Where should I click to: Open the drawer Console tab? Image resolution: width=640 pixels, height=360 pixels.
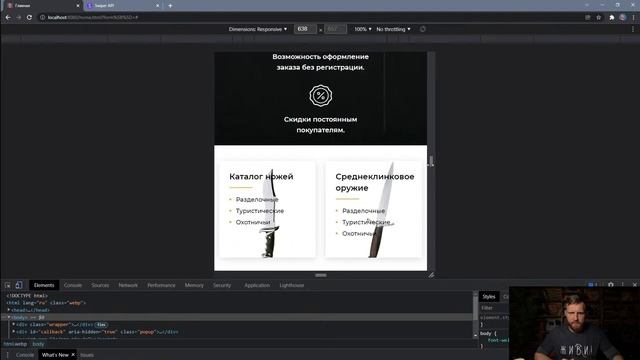25,355
